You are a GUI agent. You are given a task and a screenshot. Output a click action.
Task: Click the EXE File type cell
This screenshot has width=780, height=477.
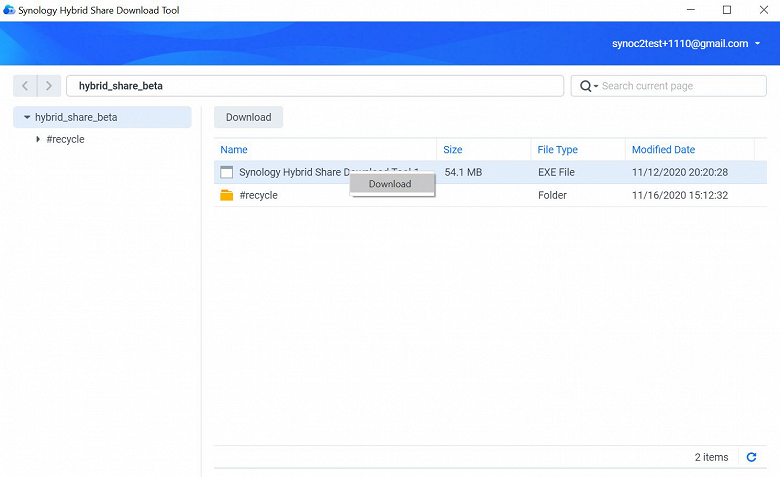click(x=556, y=172)
